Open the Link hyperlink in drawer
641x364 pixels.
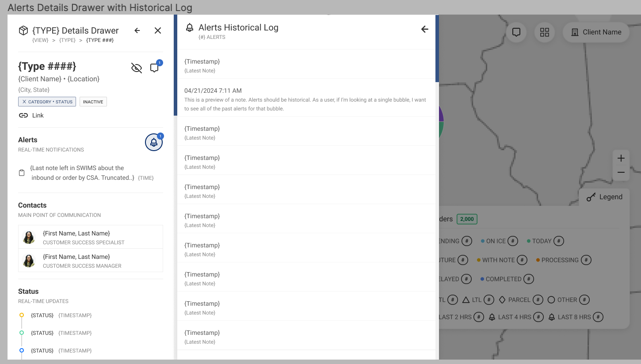(31, 115)
